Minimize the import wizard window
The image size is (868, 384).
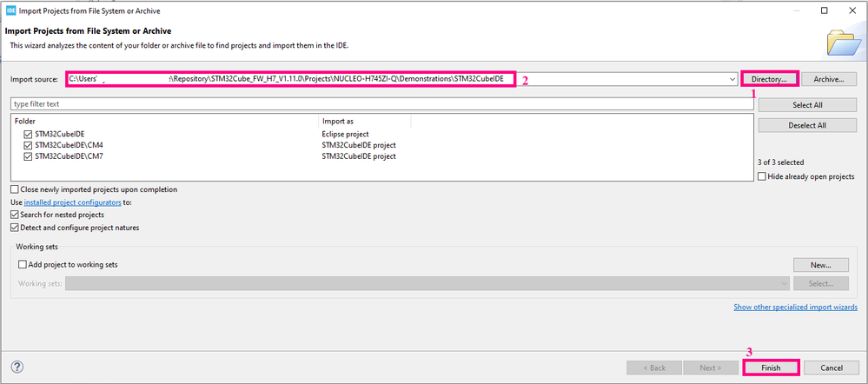pyautogui.click(x=796, y=10)
